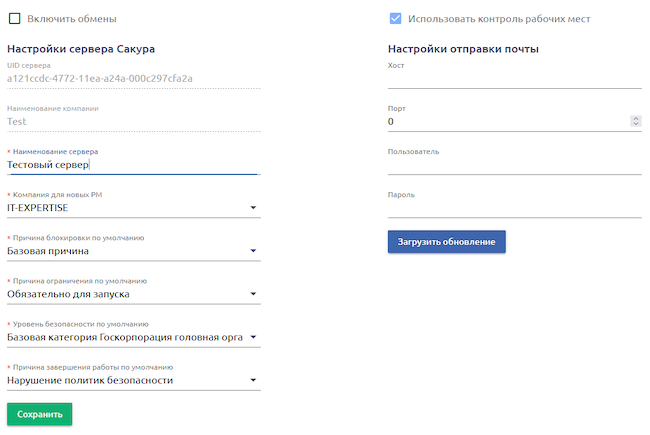Viewport: 650px width, 435px height.
Task: Click the 'Настройки сервера Сакура' heading
Action: [x=81, y=49]
